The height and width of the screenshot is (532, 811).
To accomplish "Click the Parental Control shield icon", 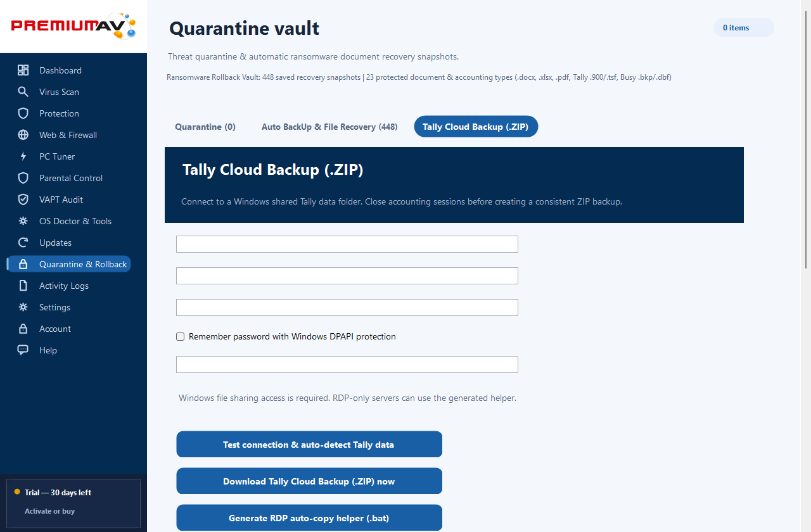I will (23, 178).
